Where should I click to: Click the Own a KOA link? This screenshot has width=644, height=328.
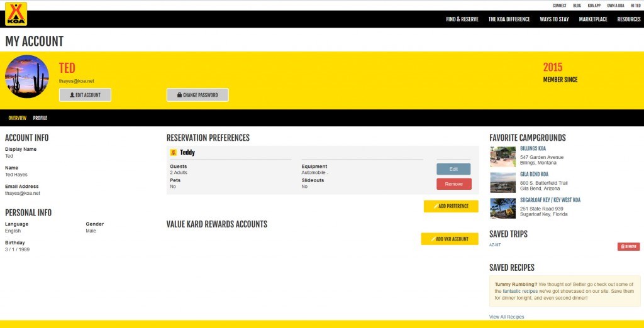pyautogui.click(x=615, y=6)
